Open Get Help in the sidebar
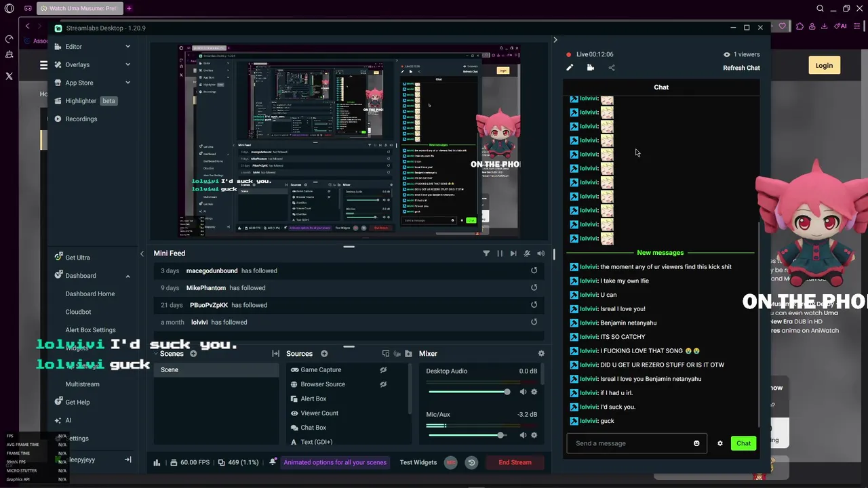 [x=77, y=402]
